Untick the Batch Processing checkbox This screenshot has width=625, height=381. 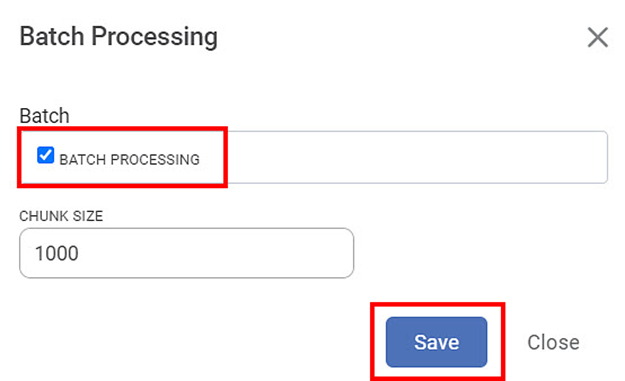coord(45,155)
